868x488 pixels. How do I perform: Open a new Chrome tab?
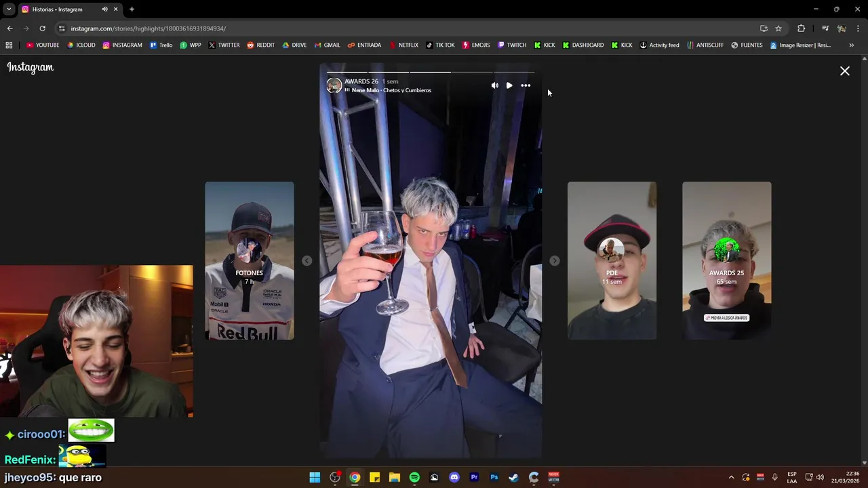[132, 9]
